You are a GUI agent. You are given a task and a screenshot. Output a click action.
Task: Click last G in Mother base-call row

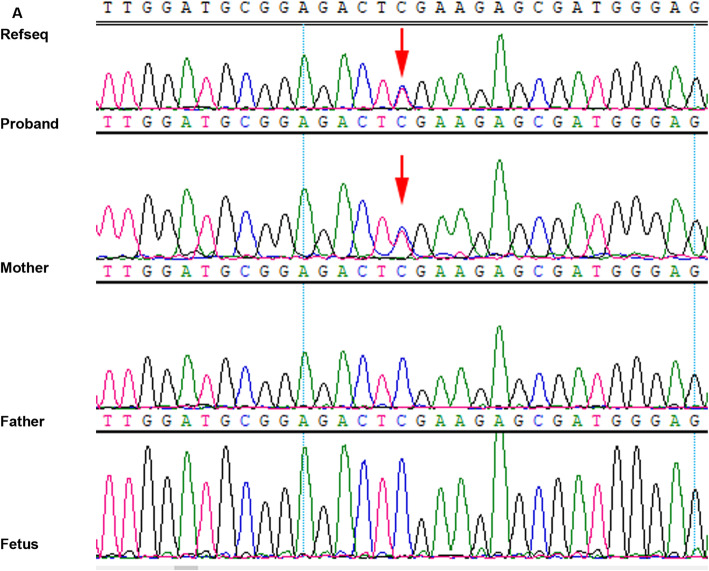695,271
